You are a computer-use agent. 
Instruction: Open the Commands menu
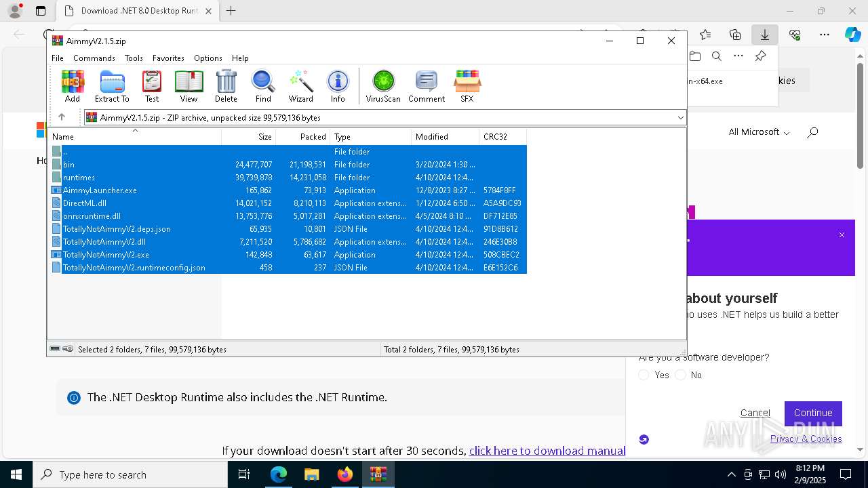[94, 58]
